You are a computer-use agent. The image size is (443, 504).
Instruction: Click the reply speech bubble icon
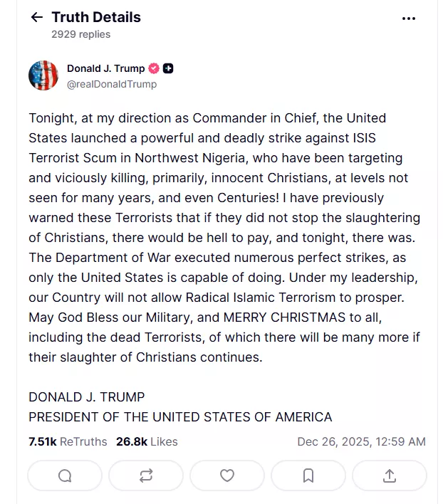pos(65,476)
